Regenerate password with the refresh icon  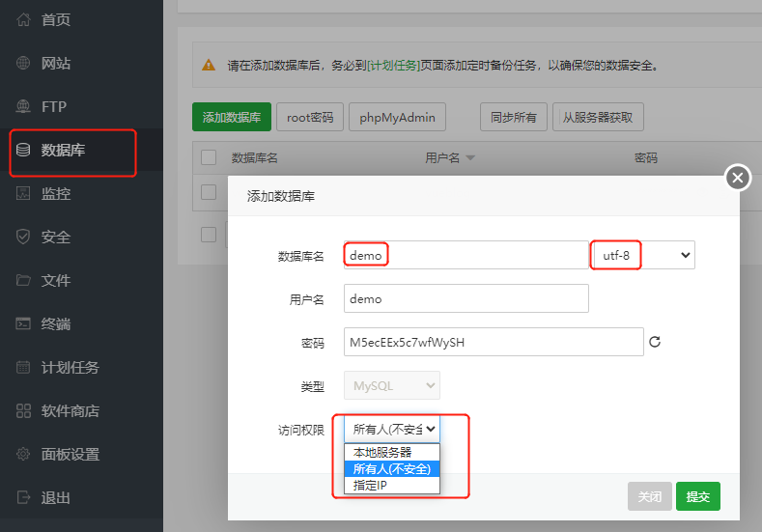click(655, 342)
